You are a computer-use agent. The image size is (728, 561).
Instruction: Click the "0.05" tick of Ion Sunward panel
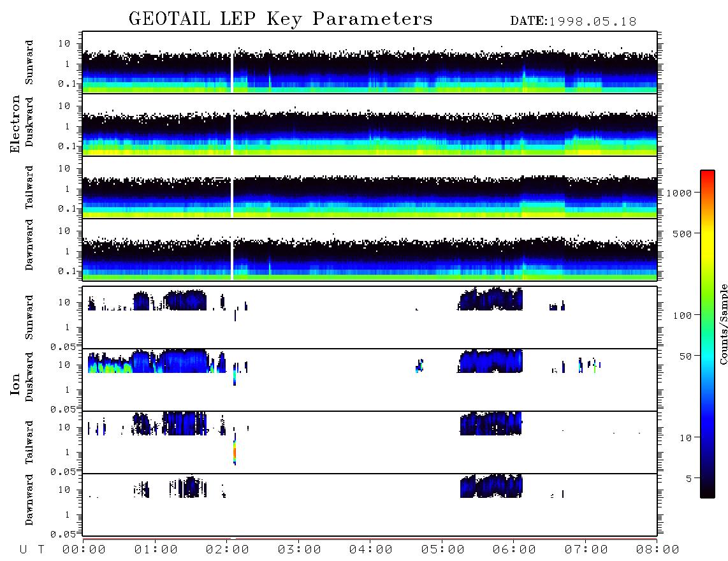click(62, 347)
